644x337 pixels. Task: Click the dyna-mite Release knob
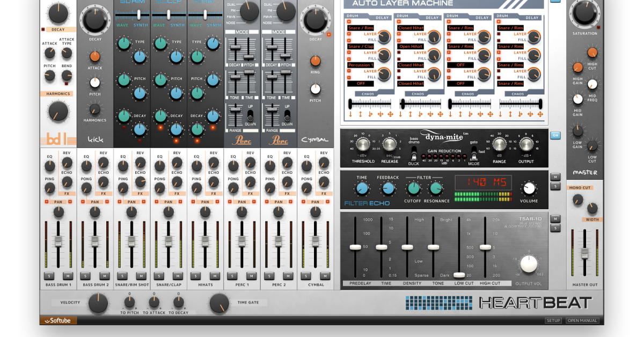390,144
